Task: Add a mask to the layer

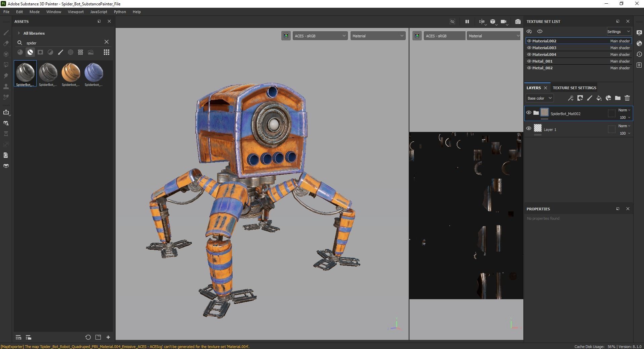Action: pyautogui.click(x=580, y=98)
